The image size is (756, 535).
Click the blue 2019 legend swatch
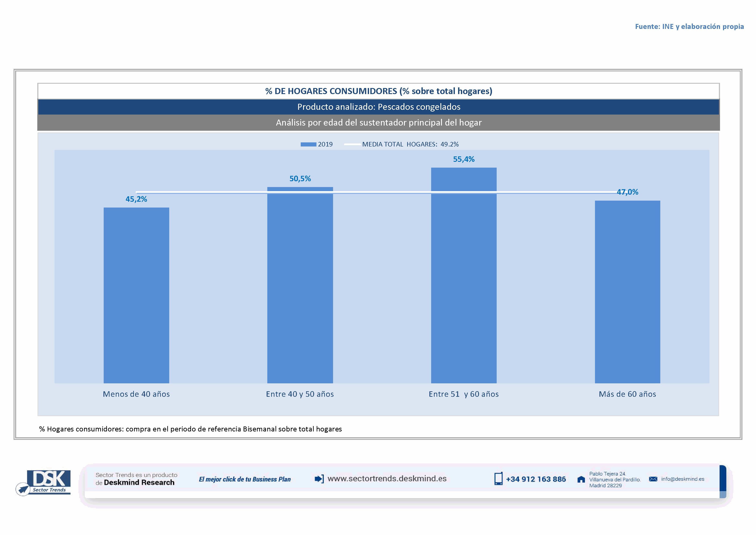click(308, 144)
